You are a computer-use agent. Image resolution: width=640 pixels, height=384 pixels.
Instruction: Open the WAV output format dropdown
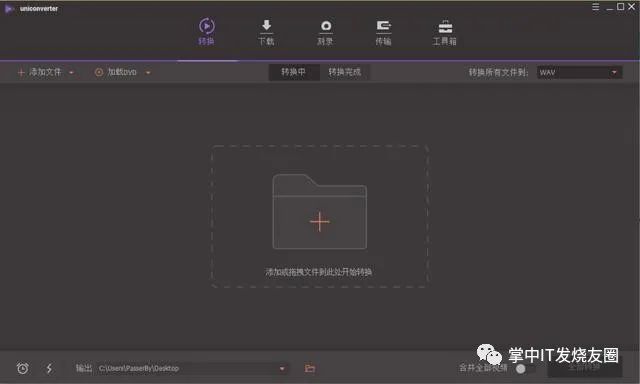(x=579, y=72)
